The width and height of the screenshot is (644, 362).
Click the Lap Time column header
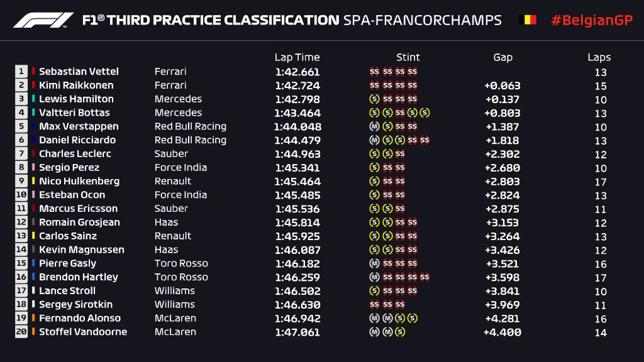click(x=297, y=57)
